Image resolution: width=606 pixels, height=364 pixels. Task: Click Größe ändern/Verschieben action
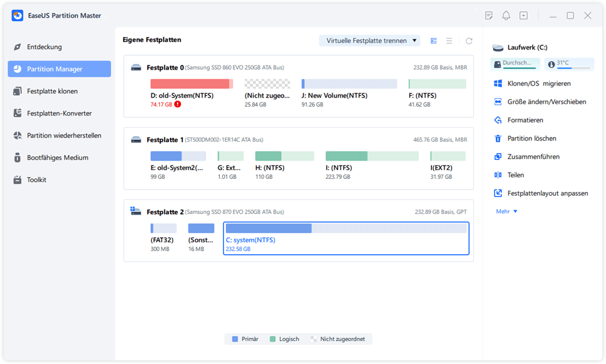pos(546,102)
